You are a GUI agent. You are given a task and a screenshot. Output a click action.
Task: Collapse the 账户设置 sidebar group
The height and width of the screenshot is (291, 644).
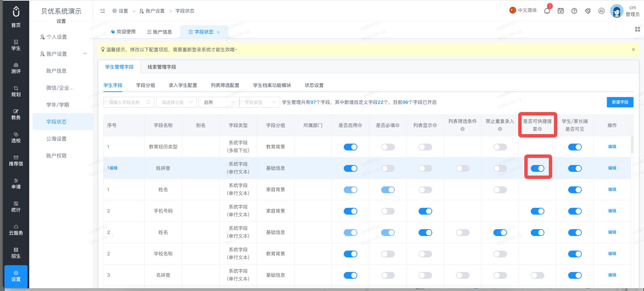coord(85,54)
